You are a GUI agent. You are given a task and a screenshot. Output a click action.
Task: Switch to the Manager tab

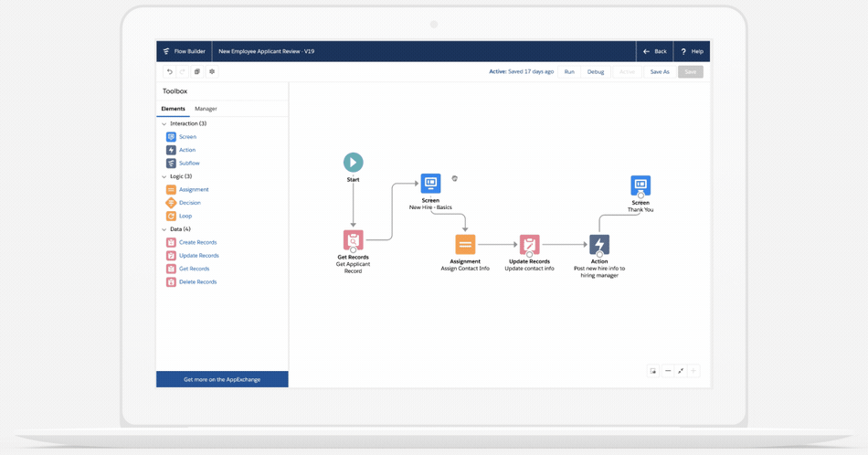click(x=206, y=109)
